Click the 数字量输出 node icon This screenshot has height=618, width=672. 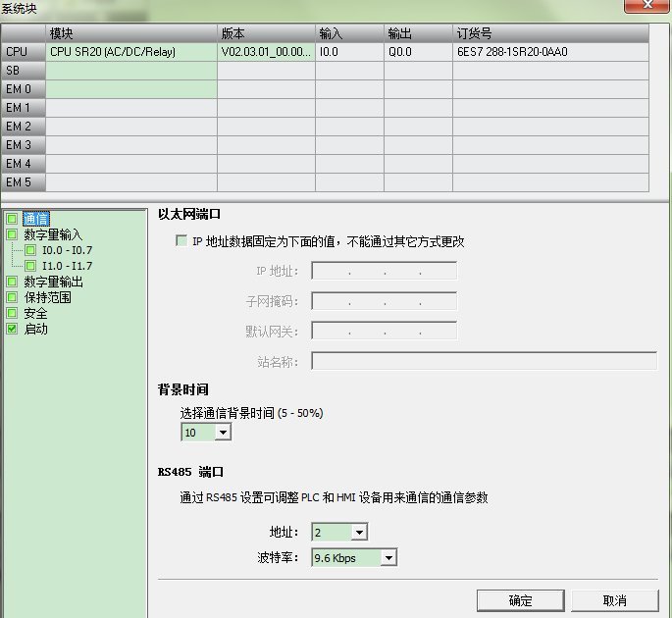[x=12, y=282]
